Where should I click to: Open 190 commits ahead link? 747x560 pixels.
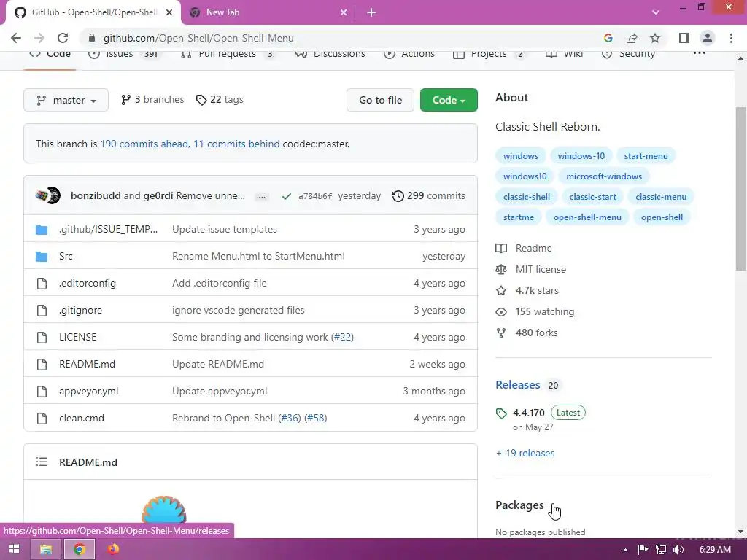[144, 144]
